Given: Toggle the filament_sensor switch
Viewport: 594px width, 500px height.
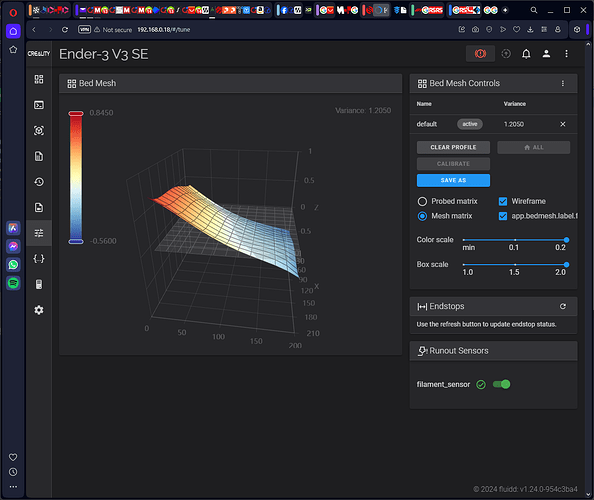Looking at the screenshot, I should [x=501, y=384].
